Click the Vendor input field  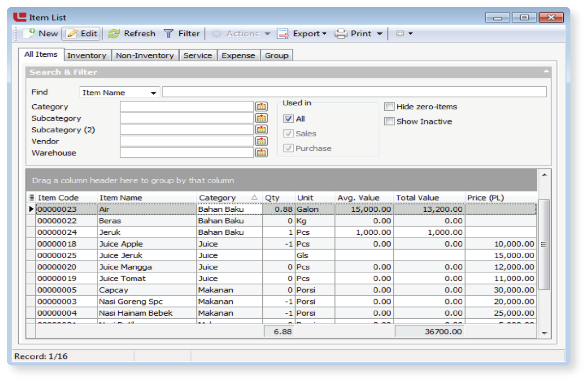tap(187, 141)
